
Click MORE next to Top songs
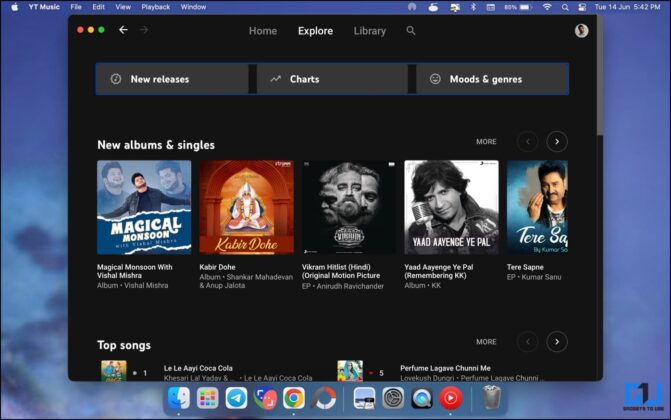point(486,342)
